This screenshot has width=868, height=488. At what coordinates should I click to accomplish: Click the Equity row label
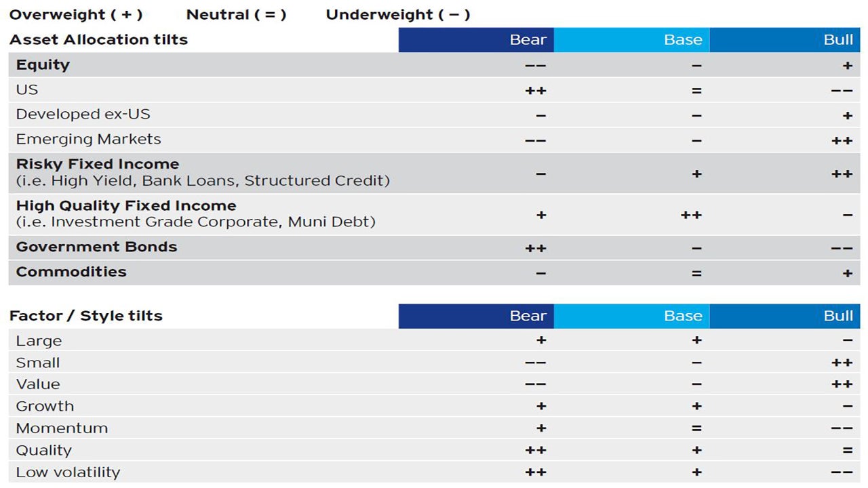43,65
